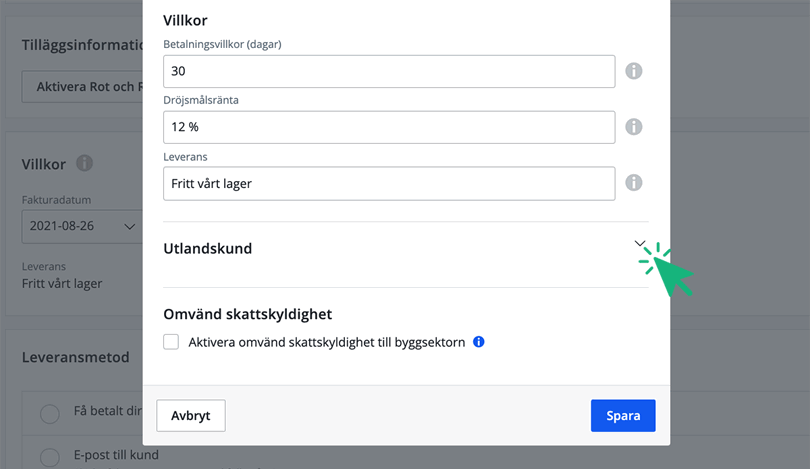Screen dimensions: 810x469
Task: Click 'Fritt vårt lager' text in background page
Action: (x=62, y=284)
